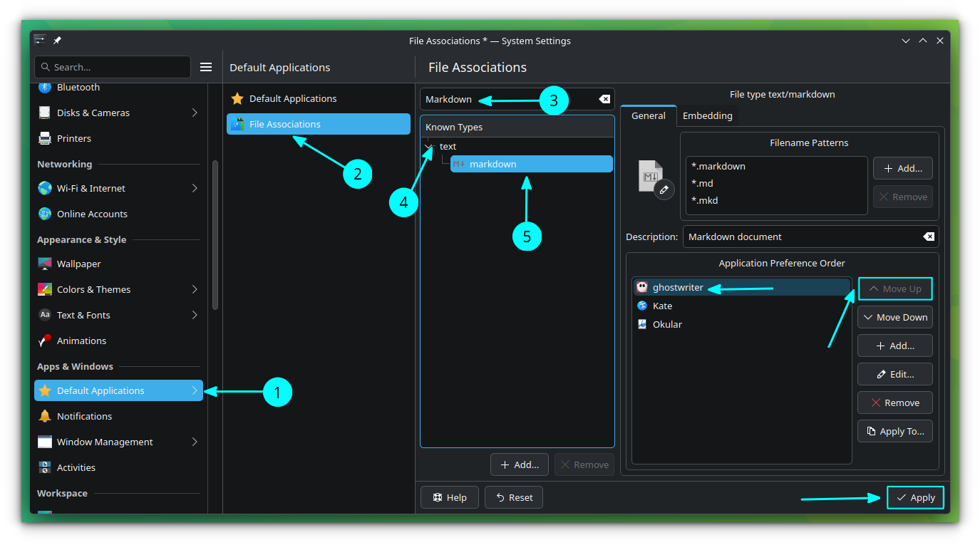
Task: Click the Notifications bell icon
Action: tap(45, 416)
